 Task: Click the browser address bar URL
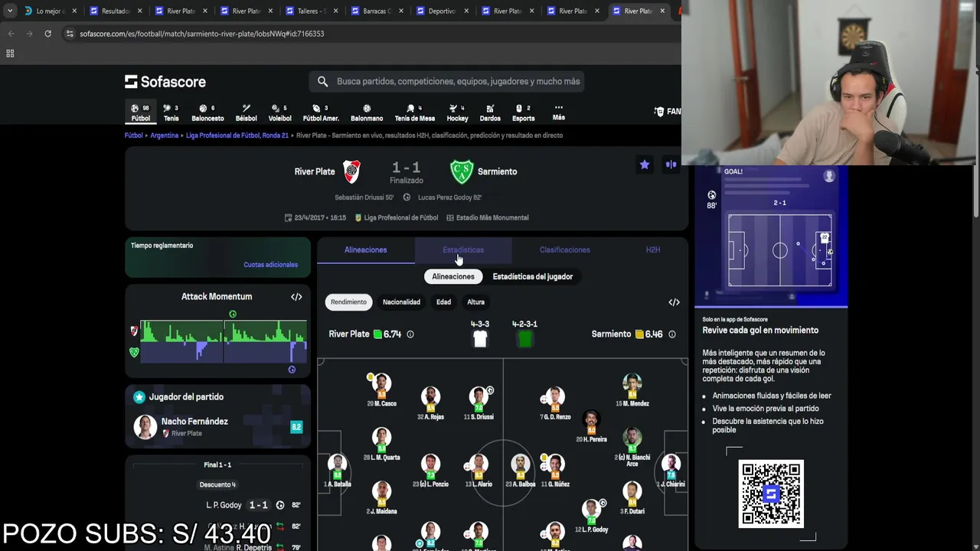coord(202,34)
